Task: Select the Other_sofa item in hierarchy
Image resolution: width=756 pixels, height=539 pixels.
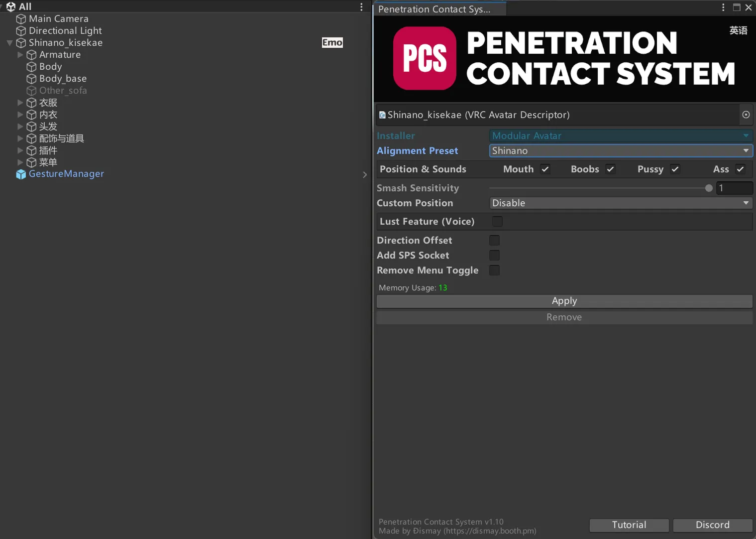Action: pos(63,91)
